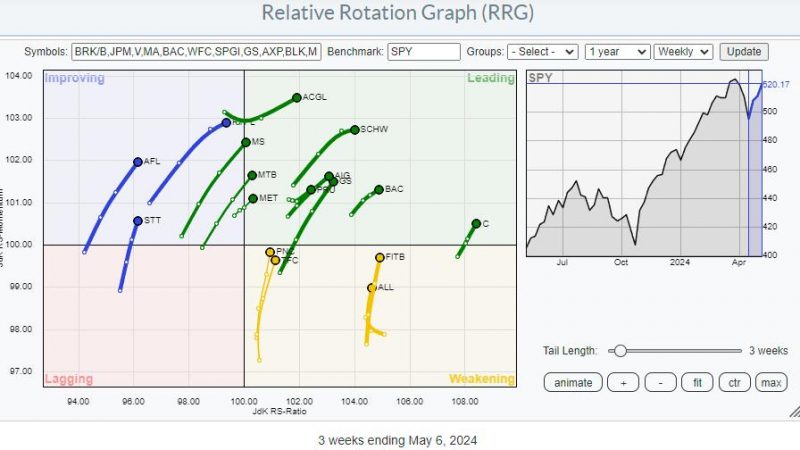Select the PNC data point

coord(270,252)
